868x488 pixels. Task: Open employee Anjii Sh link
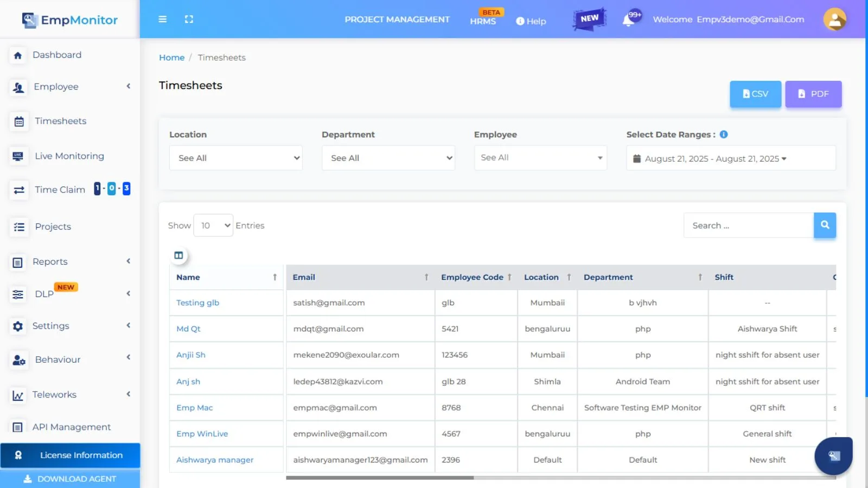click(190, 355)
